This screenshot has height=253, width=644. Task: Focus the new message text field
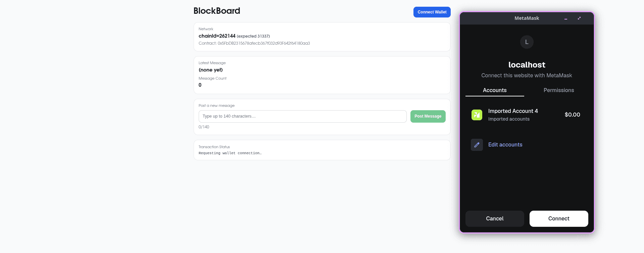click(302, 116)
